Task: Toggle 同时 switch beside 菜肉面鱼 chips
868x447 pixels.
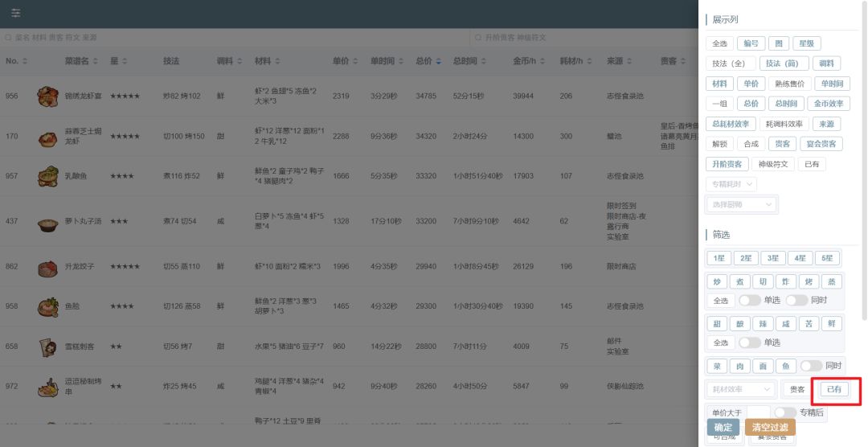Action: 811,366
